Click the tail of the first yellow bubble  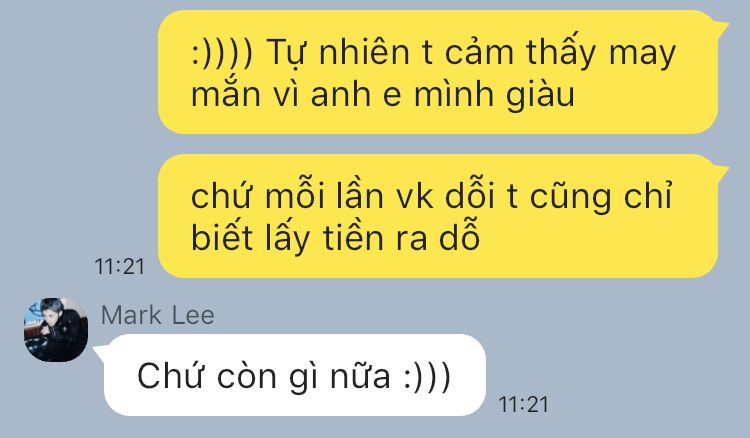[721, 26]
